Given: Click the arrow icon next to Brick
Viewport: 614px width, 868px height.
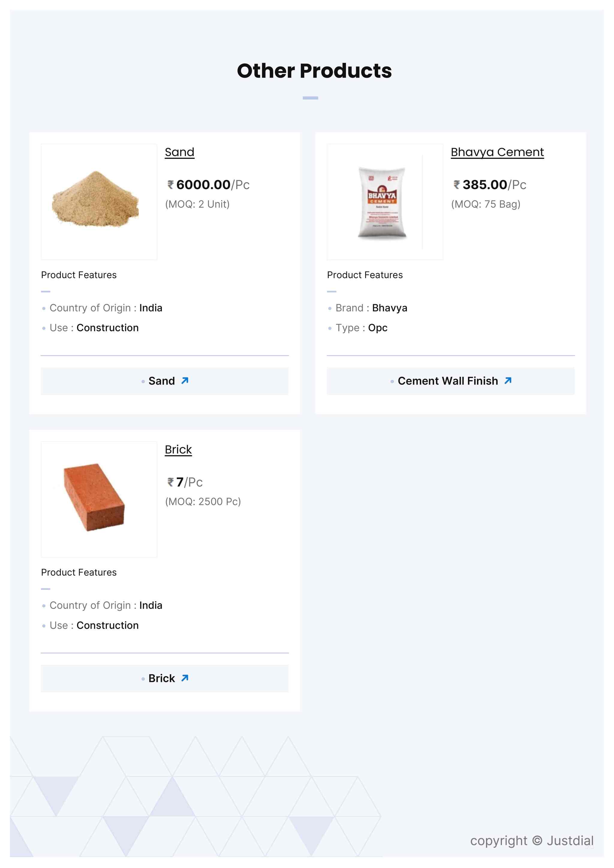Looking at the screenshot, I should pyautogui.click(x=185, y=678).
